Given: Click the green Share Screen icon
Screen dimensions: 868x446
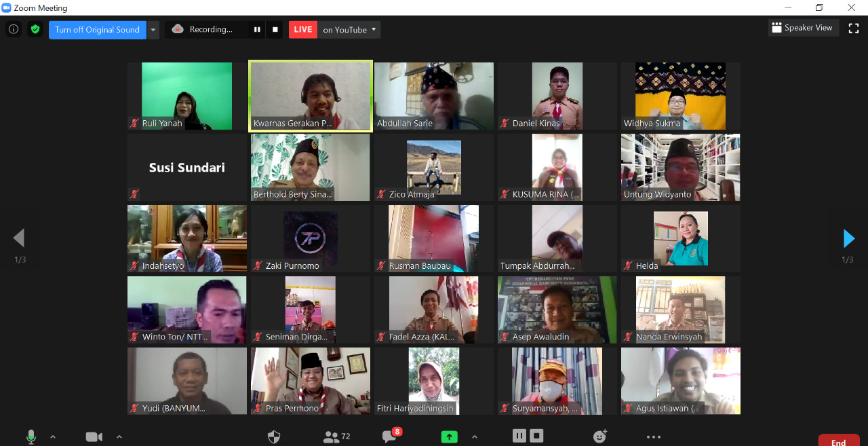Looking at the screenshot, I should coord(449,436).
